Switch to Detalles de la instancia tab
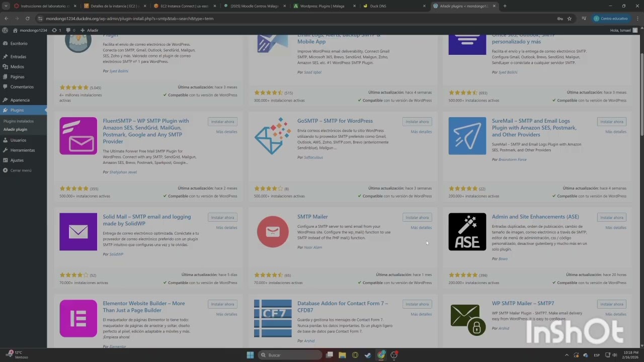Viewport: 644px width, 362px height. 116,6
